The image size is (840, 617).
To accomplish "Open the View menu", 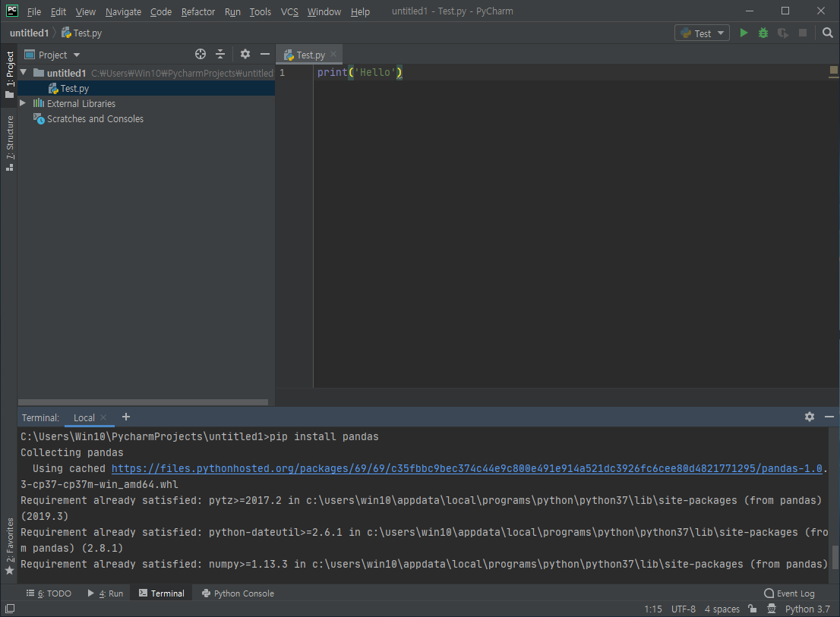I will coord(85,11).
